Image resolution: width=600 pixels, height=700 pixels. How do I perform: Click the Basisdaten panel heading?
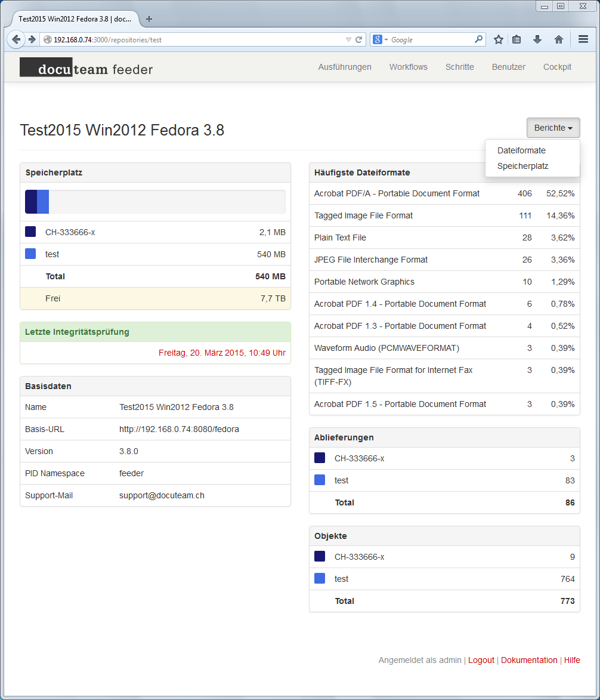pos(48,386)
